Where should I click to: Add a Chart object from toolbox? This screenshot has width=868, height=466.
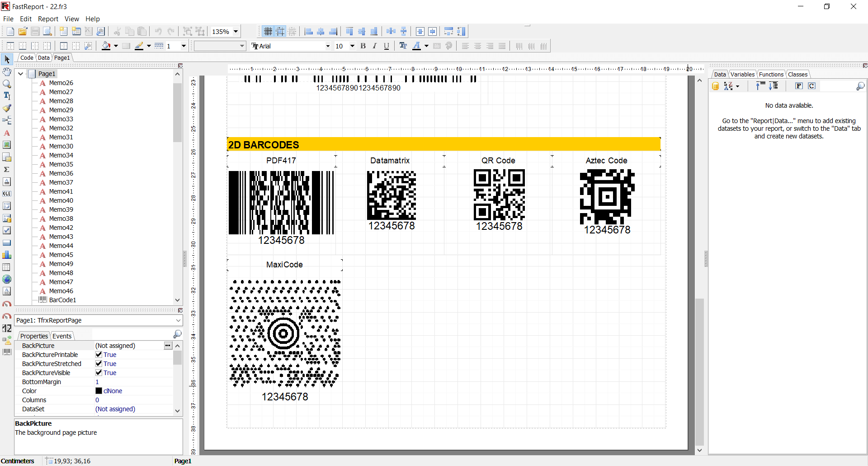tap(7, 255)
